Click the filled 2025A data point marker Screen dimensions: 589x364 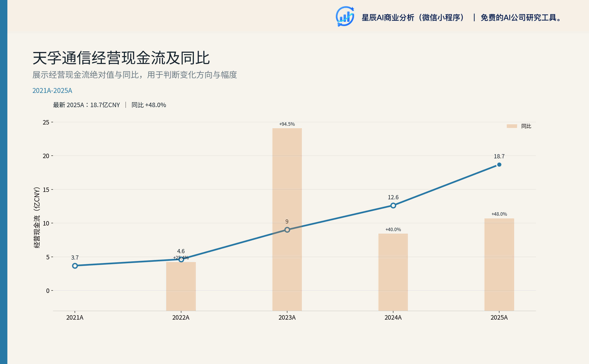(x=499, y=165)
